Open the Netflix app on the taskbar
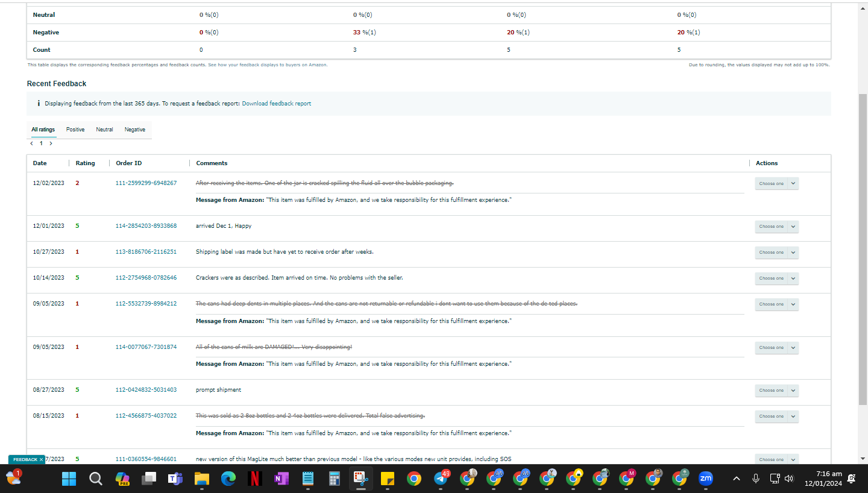Screen dimensions: 868x493 click(255, 479)
